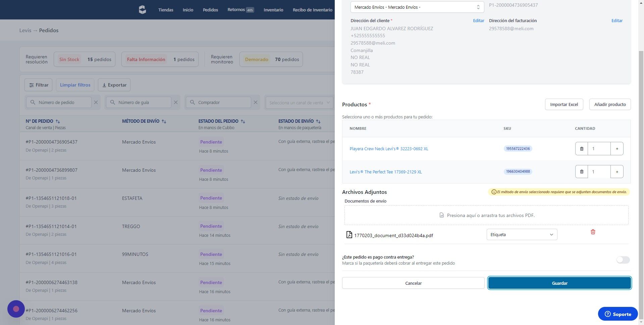Click the Filtrar button
This screenshot has height=325, width=644.
coord(39,85)
